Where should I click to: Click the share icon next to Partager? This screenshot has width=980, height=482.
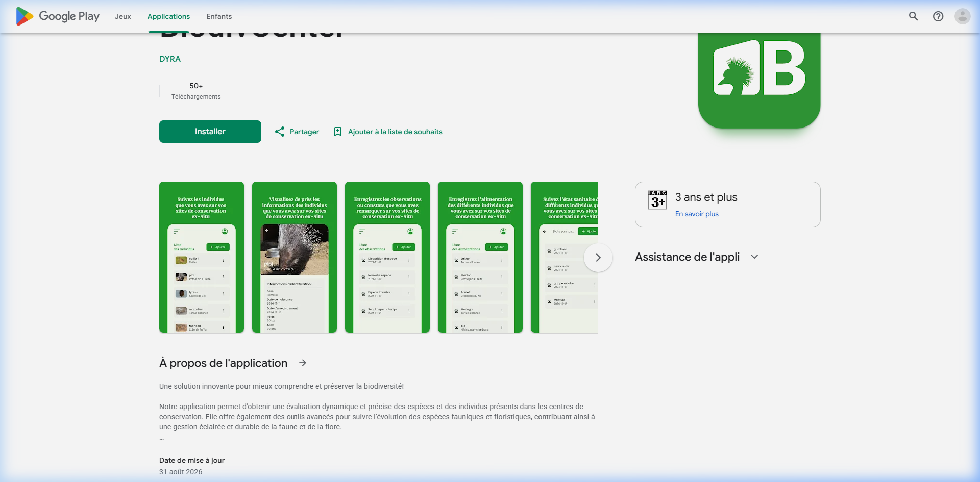point(280,132)
